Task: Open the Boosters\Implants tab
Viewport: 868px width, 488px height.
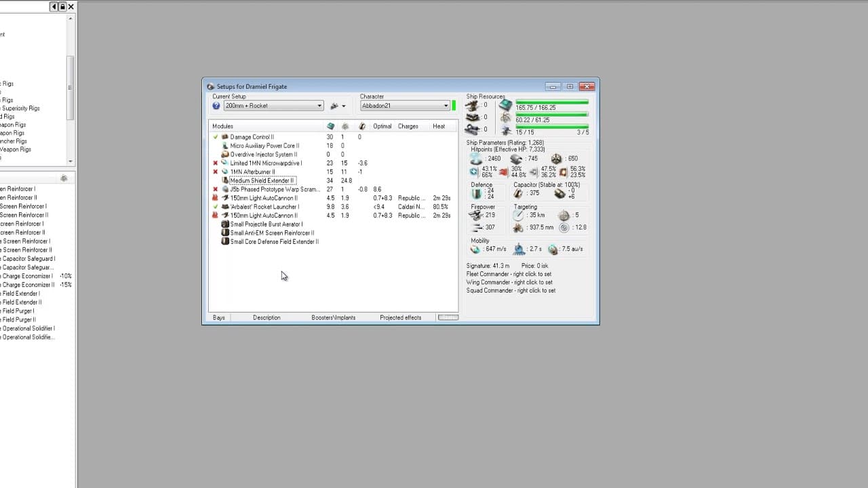Action: pos(334,317)
